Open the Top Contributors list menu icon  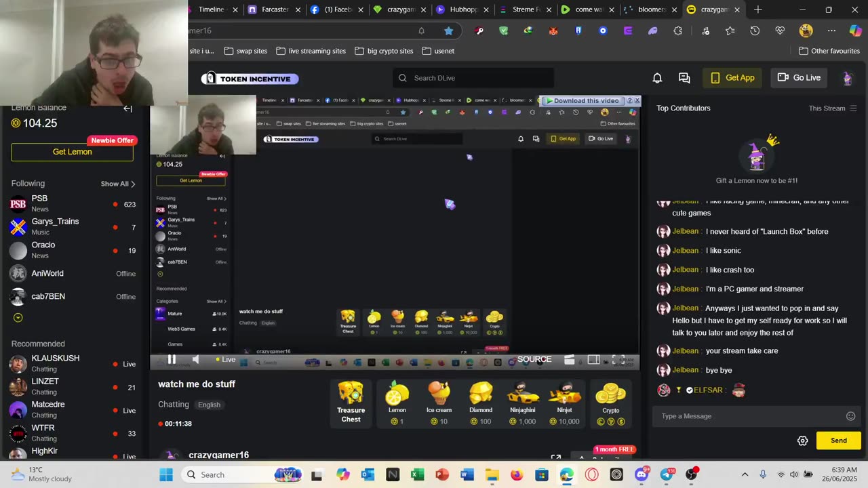(x=853, y=108)
